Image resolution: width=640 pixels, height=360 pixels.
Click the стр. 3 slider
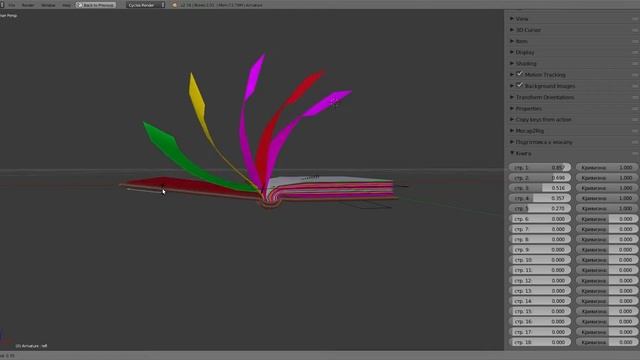[x=540, y=188]
